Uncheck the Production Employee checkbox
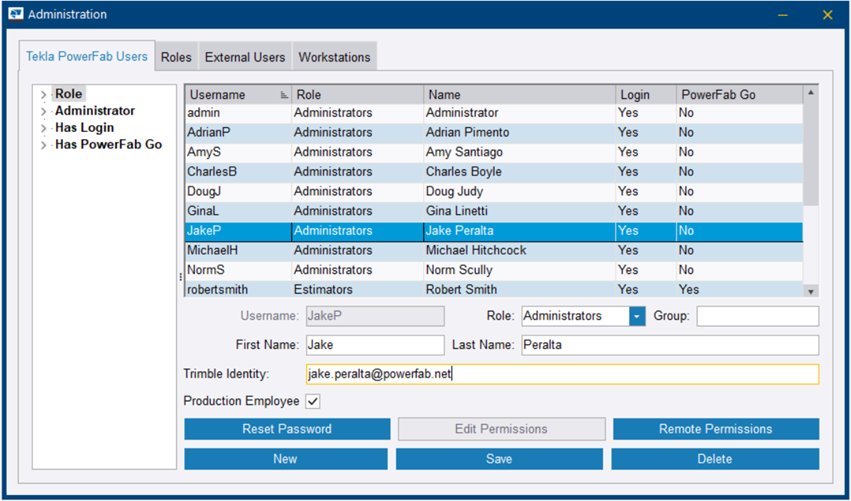The height and width of the screenshot is (501, 851). [312, 401]
